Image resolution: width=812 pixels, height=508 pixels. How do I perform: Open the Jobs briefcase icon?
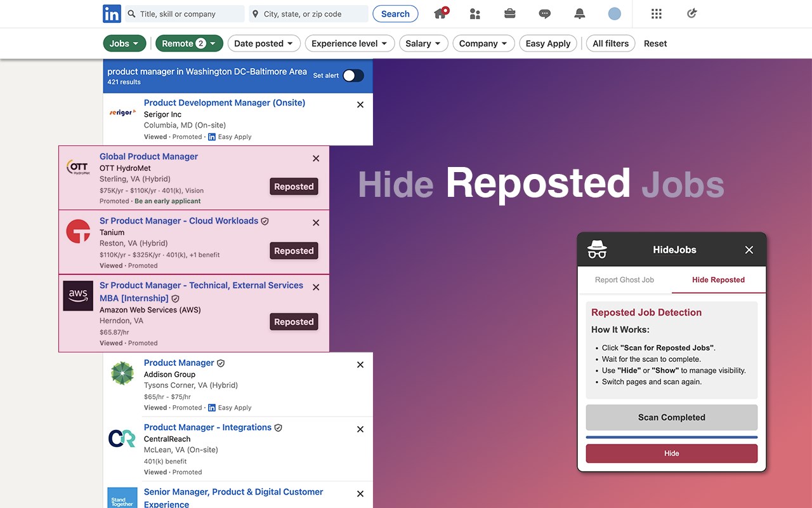click(x=509, y=13)
